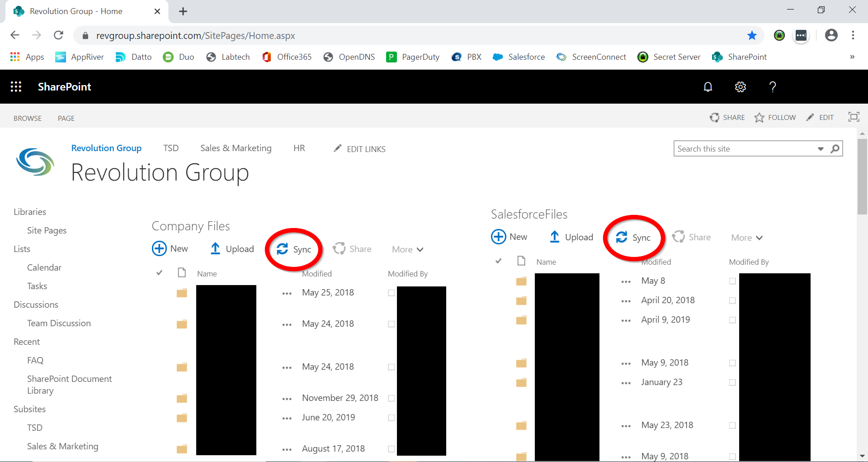Open ellipsis menu for January 23 row
868x462 pixels.
pos(626,383)
